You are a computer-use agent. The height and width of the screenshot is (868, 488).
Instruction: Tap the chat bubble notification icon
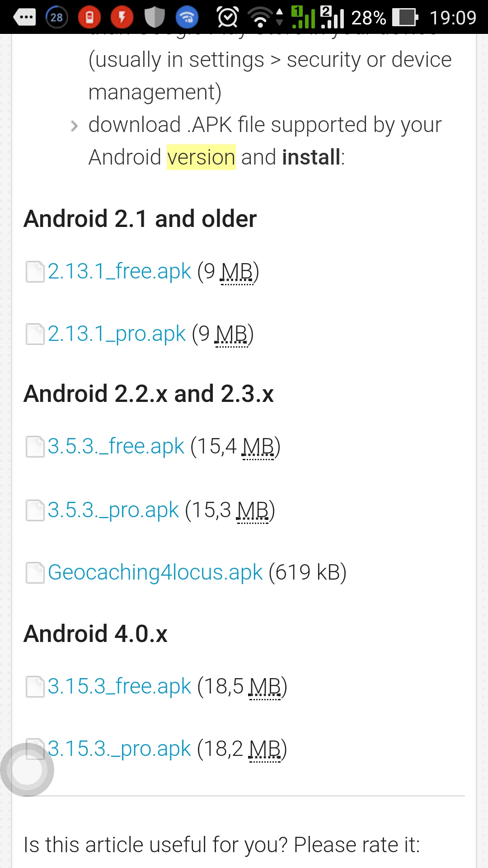pyautogui.click(x=25, y=17)
